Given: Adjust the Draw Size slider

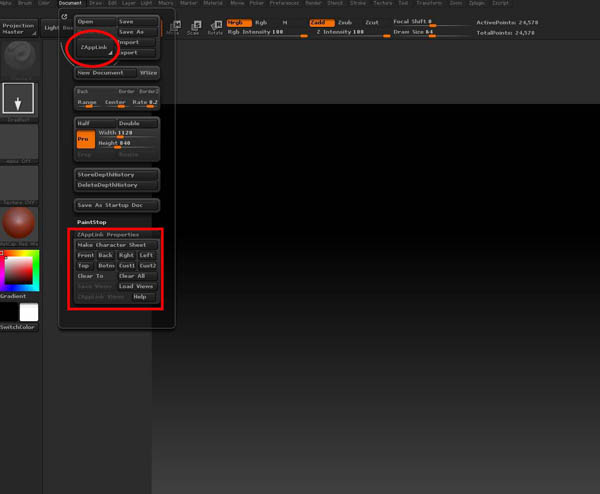Looking at the screenshot, I should pyautogui.click(x=431, y=33).
